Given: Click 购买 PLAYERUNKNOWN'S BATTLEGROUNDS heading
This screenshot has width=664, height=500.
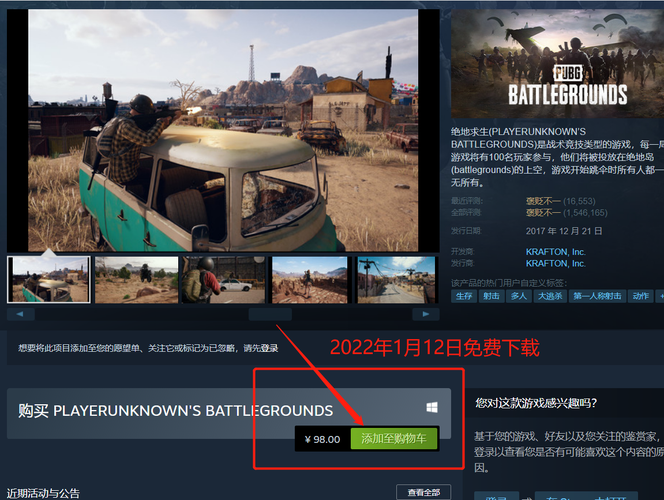Looking at the screenshot, I should coord(176,411).
